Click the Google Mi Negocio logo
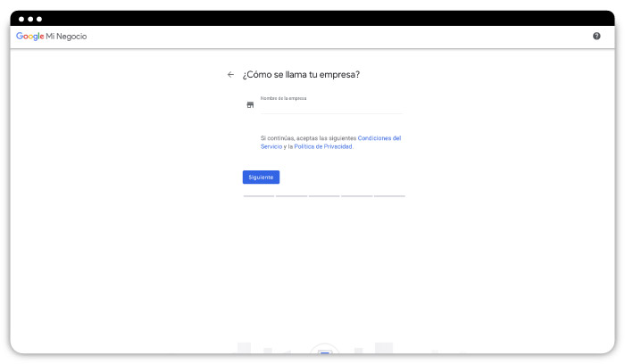 click(51, 37)
